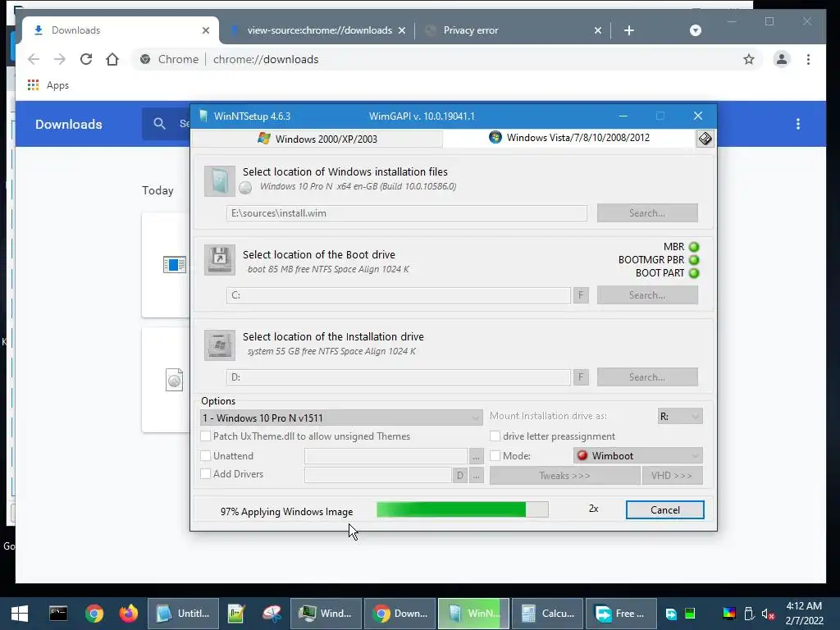
Task: Open the Downloads page more actions menu
Action: point(798,125)
